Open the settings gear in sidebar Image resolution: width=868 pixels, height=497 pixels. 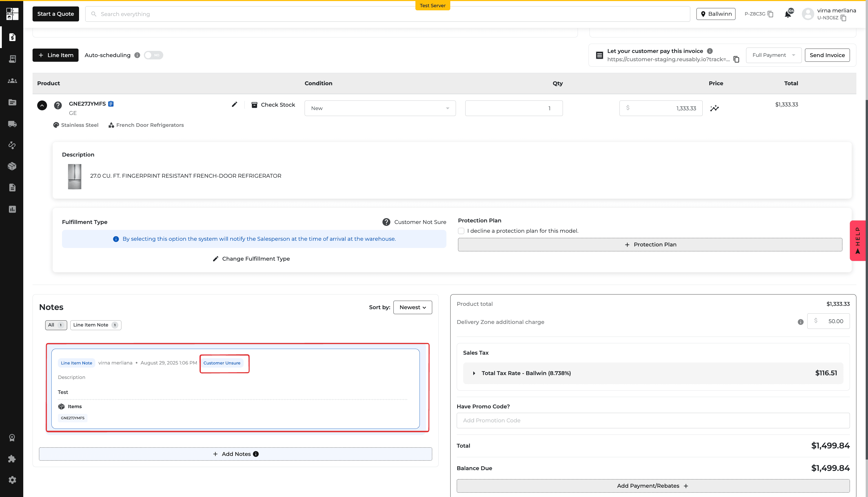(x=12, y=480)
